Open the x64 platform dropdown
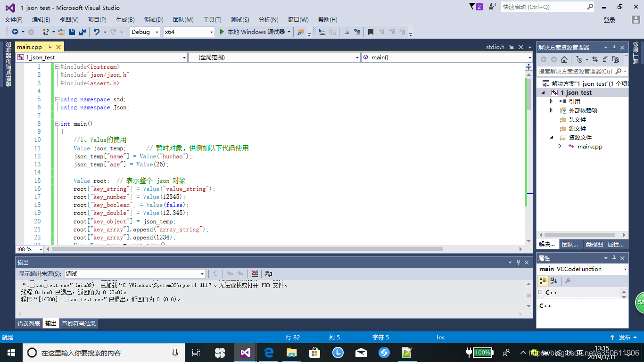The width and height of the screenshot is (644, 362). coord(211,32)
